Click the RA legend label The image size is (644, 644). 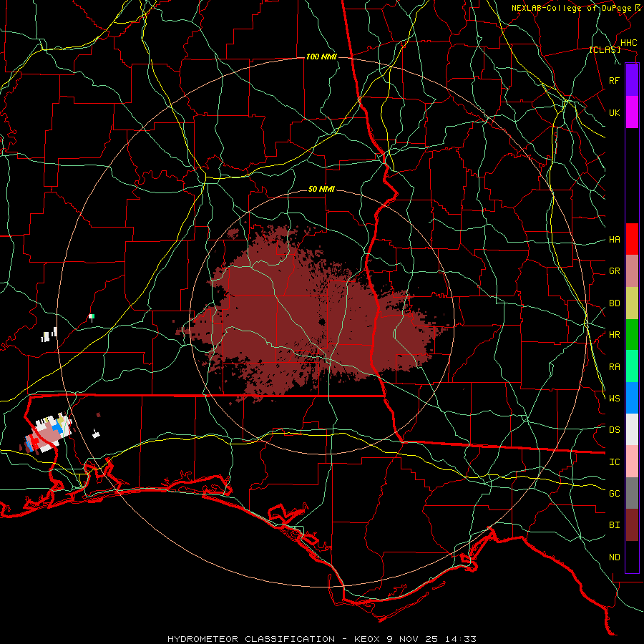614,367
